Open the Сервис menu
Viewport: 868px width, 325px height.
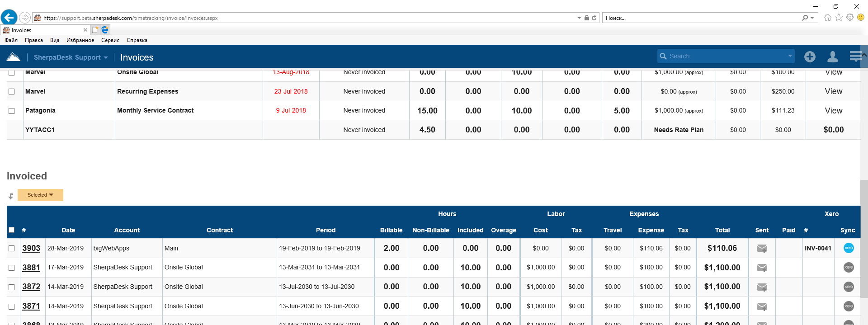point(110,40)
